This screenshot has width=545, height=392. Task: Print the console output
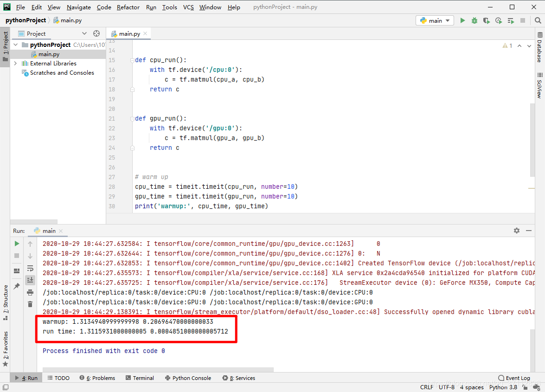(x=30, y=292)
